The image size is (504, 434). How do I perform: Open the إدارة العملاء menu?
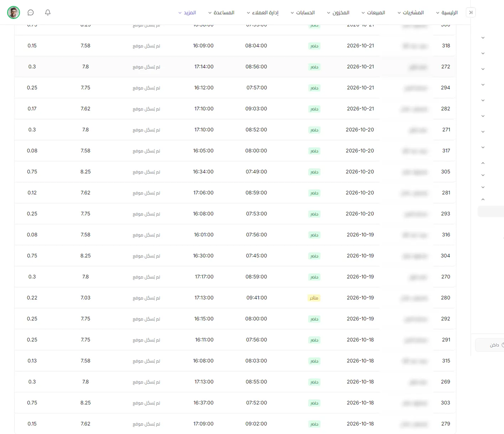(262, 12)
